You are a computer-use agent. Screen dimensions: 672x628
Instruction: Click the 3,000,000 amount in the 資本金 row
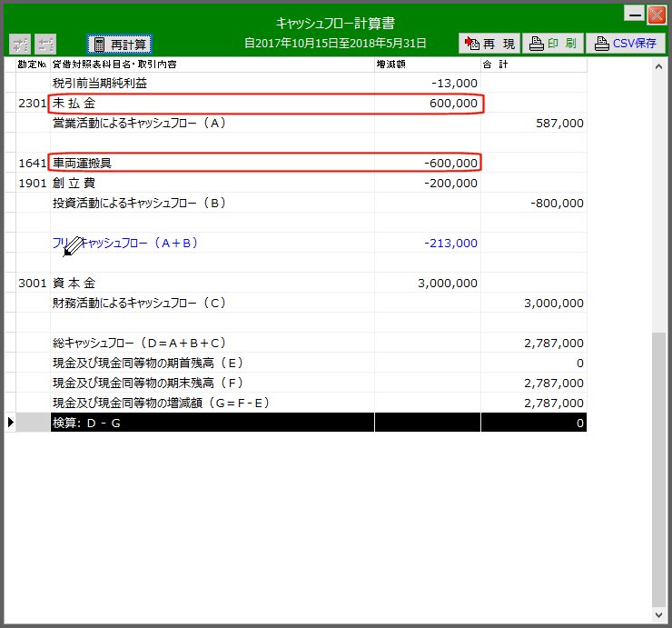tap(447, 283)
